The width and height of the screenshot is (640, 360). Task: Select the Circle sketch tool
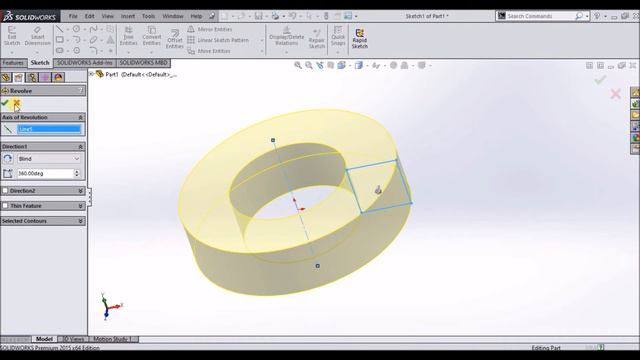76,29
